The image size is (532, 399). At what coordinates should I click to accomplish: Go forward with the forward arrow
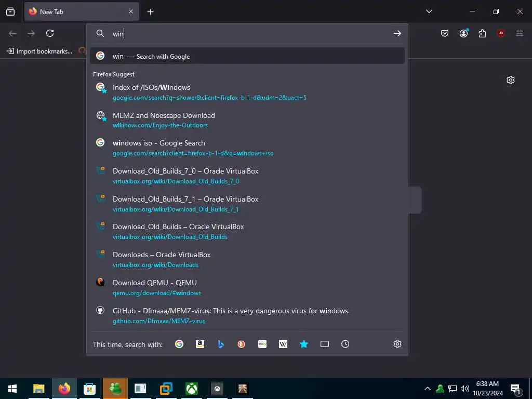point(31,33)
